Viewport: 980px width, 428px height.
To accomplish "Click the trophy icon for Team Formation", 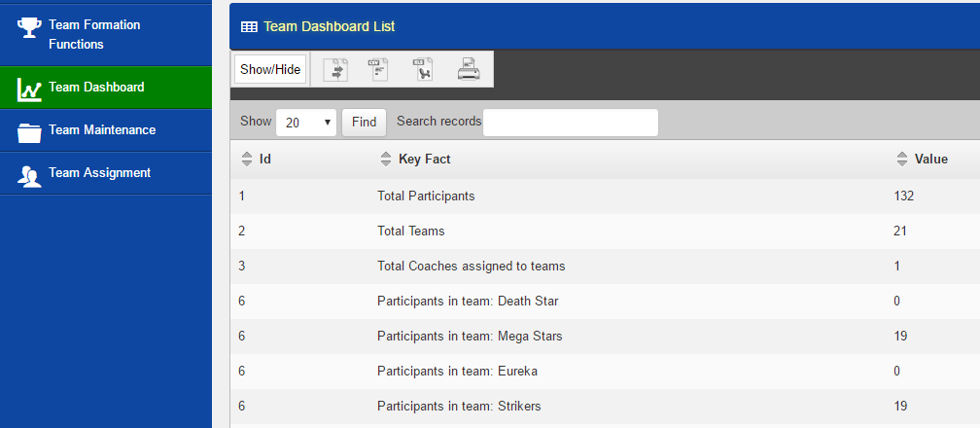I will click(x=29, y=28).
